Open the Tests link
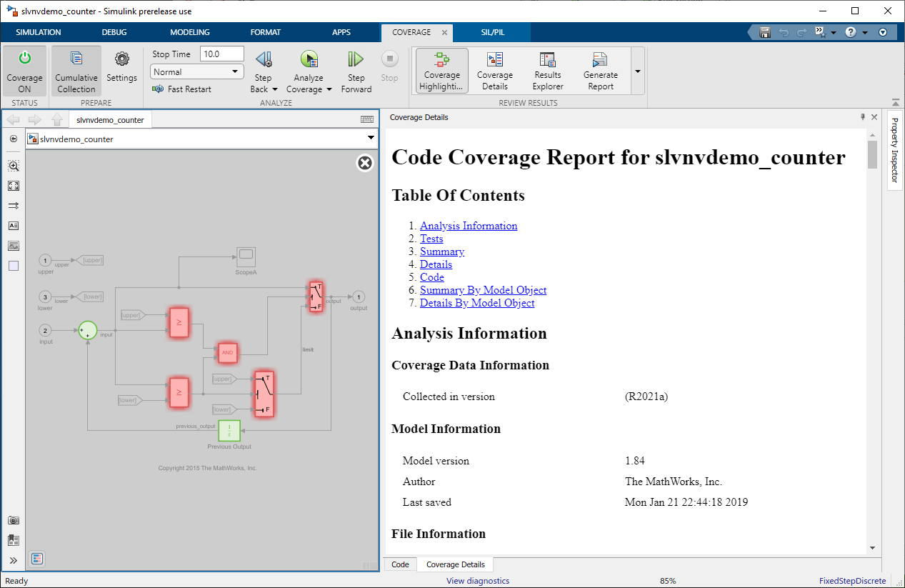 431,239
